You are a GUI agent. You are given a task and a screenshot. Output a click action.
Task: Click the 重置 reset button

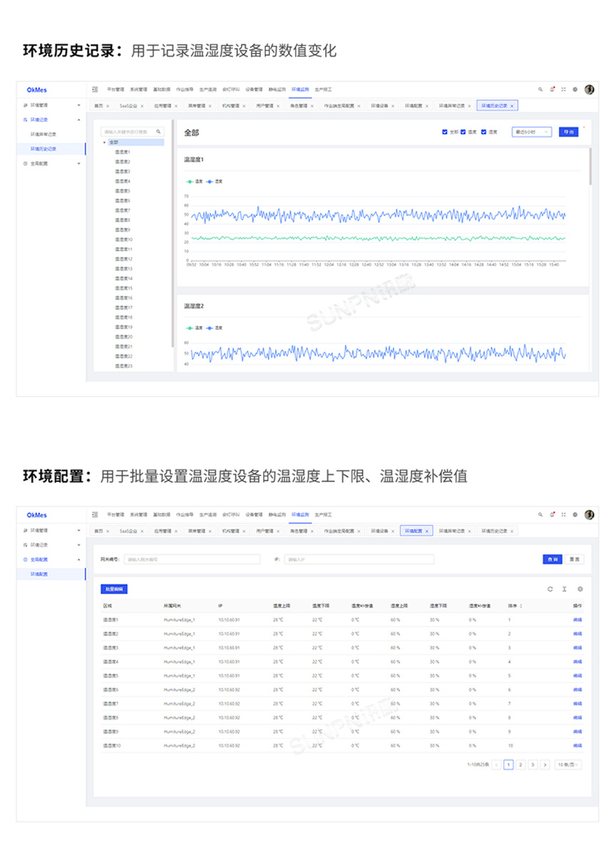(x=575, y=560)
